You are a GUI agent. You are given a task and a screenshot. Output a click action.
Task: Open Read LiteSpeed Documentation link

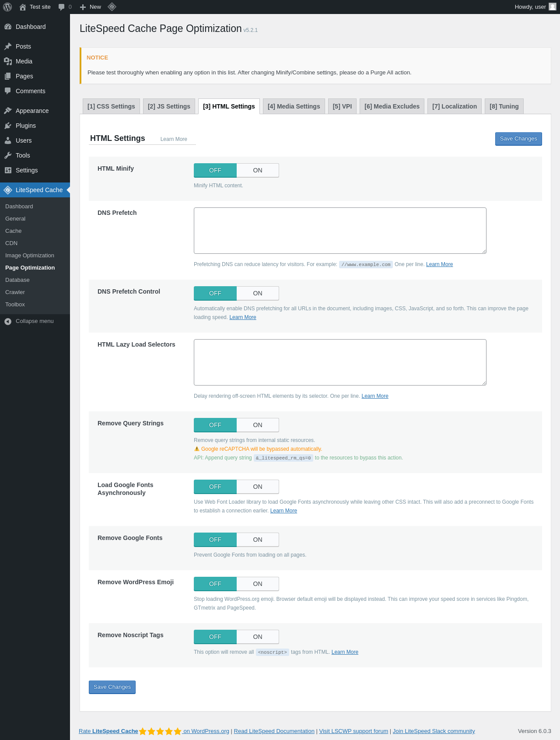tap(274, 731)
